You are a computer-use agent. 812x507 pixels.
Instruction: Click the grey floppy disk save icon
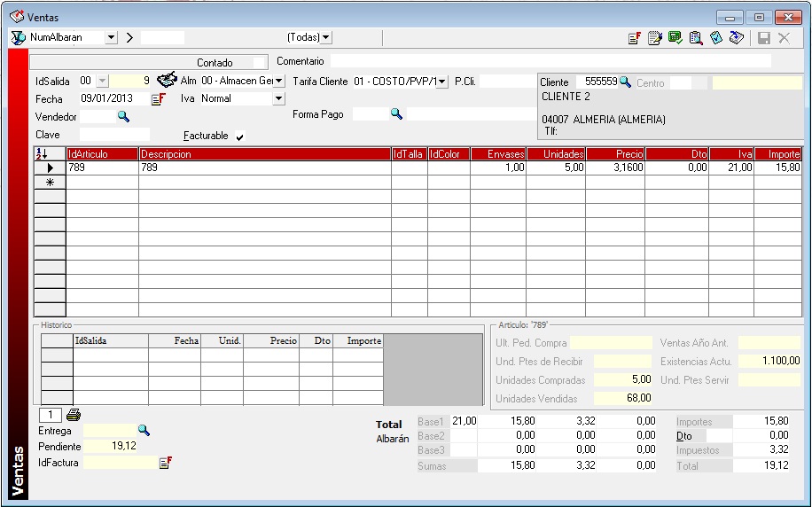pyautogui.click(x=764, y=38)
